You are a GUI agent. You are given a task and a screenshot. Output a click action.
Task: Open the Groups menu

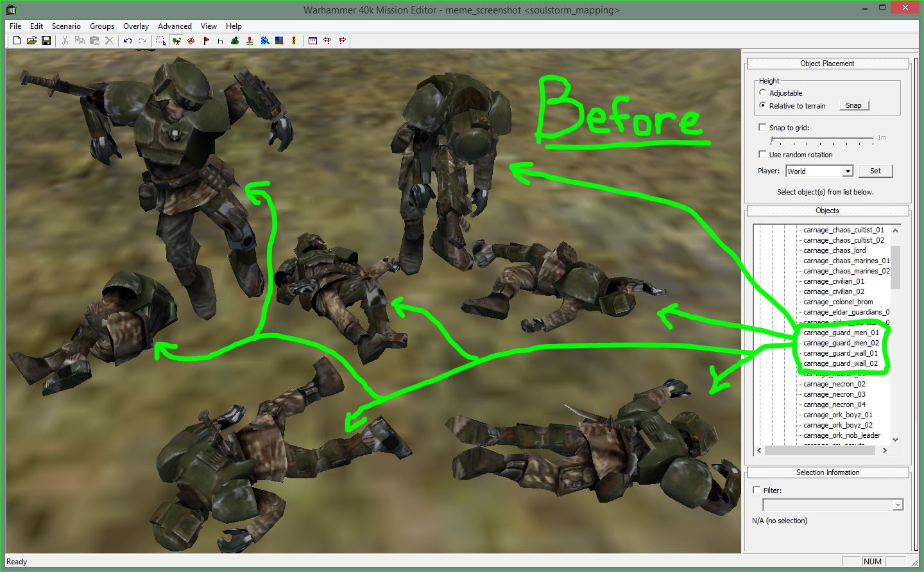click(102, 26)
